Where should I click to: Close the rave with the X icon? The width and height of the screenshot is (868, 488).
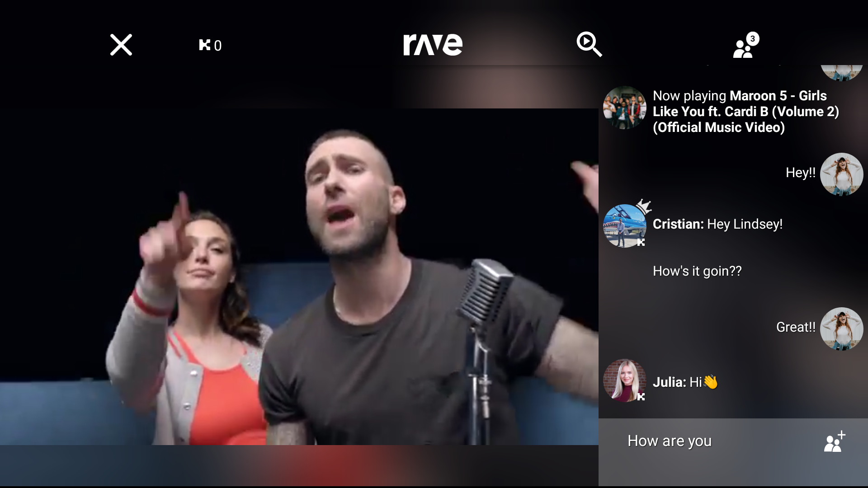pos(121,45)
